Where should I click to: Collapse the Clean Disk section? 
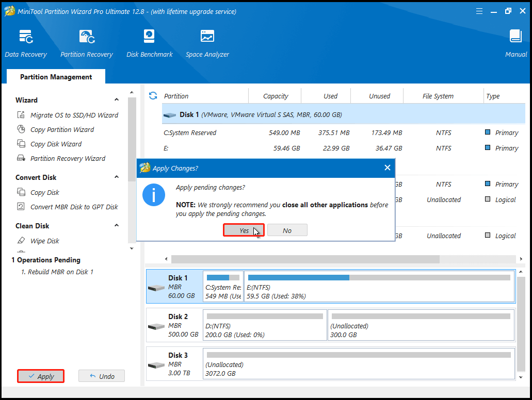point(116,226)
